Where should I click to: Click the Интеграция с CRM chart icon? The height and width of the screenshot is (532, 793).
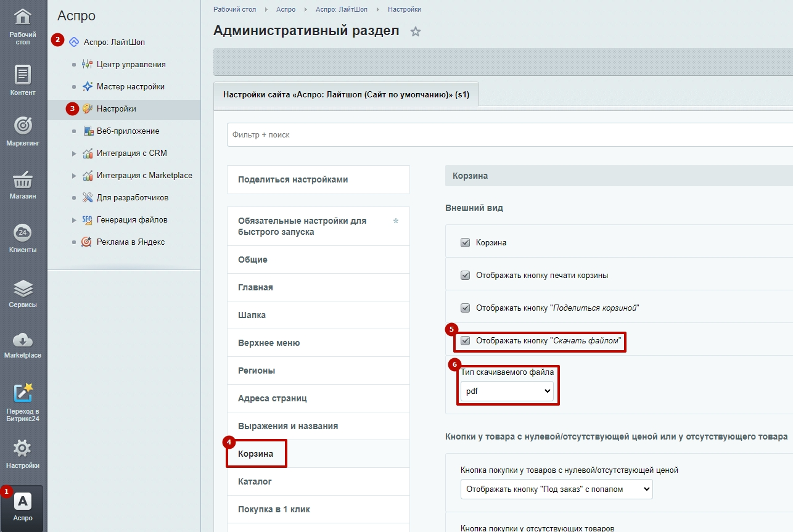click(x=87, y=153)
